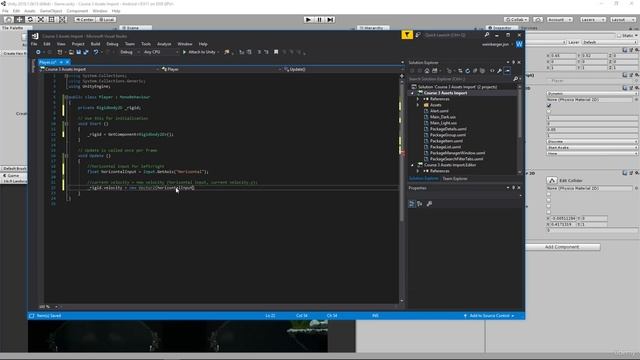The height and width of the screenshot is (360, 640).
Task: Click Properties panel property pages wrench
Action: point(429,204)
